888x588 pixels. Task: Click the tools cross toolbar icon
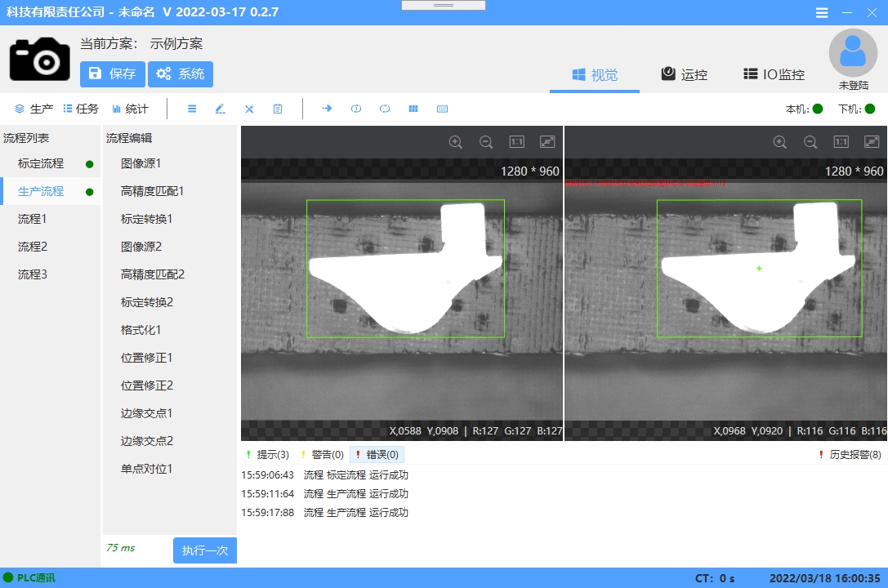click(249, 109)
